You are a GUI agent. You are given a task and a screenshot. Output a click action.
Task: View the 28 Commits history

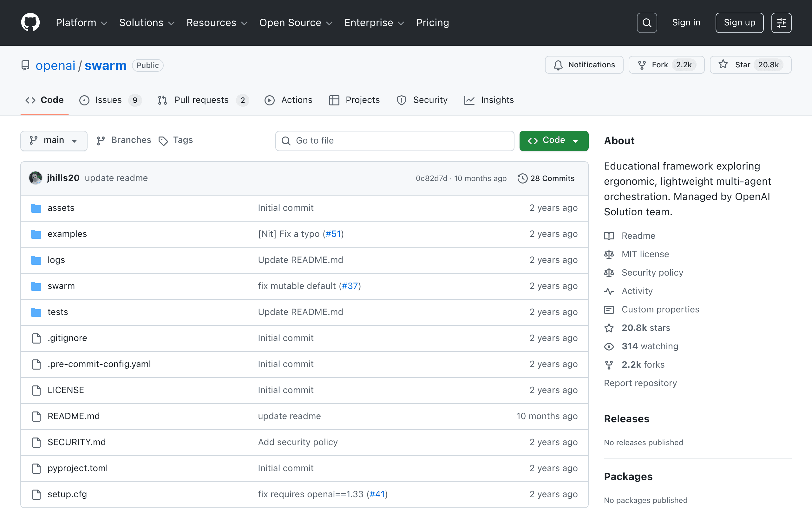point(546,178)
